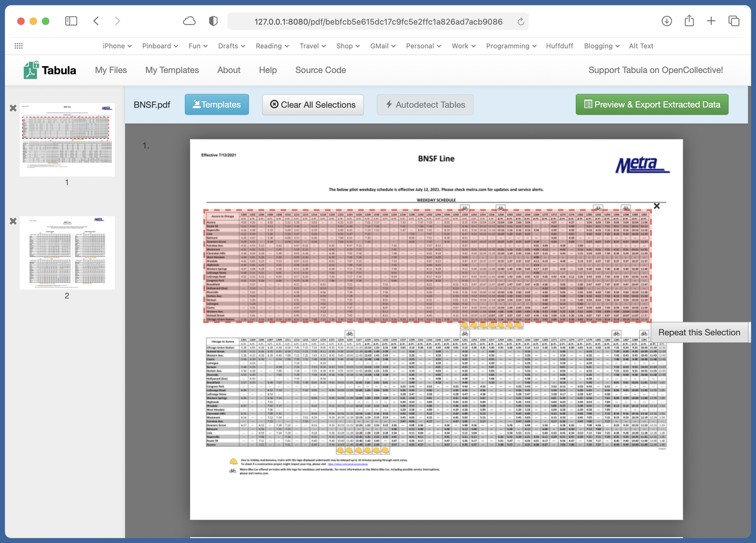Toggle the Safari sidebar icon
This screenshot has width=756, height=543.
pos(71,21)
